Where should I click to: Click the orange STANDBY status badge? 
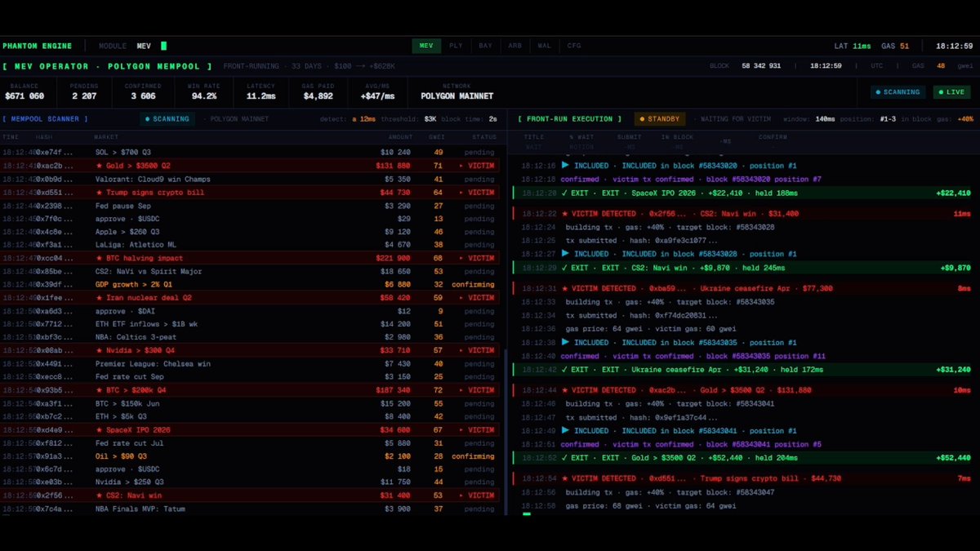click(658, 119)
